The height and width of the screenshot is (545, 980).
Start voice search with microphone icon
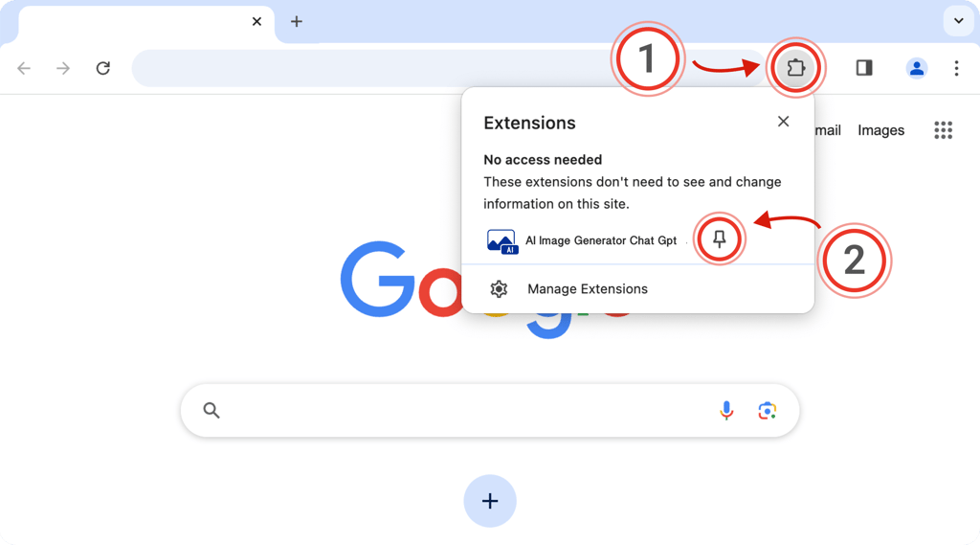(726, 411)
